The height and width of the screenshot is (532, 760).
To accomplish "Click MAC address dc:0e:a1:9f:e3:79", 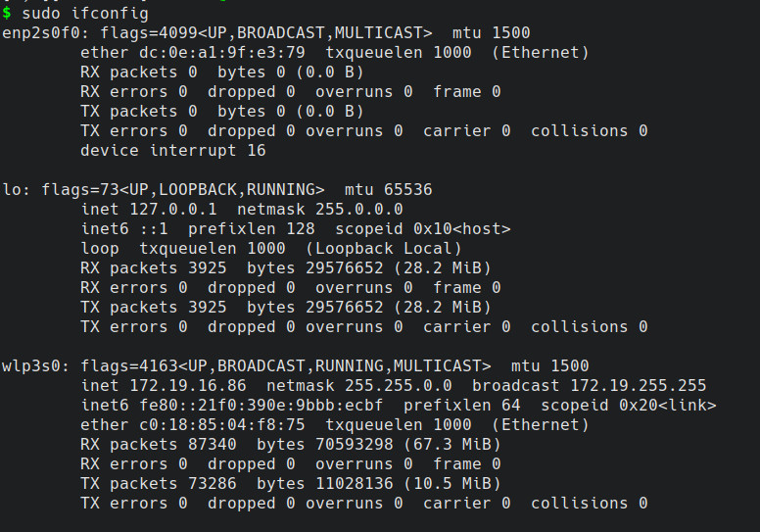I will pos(222,52).
